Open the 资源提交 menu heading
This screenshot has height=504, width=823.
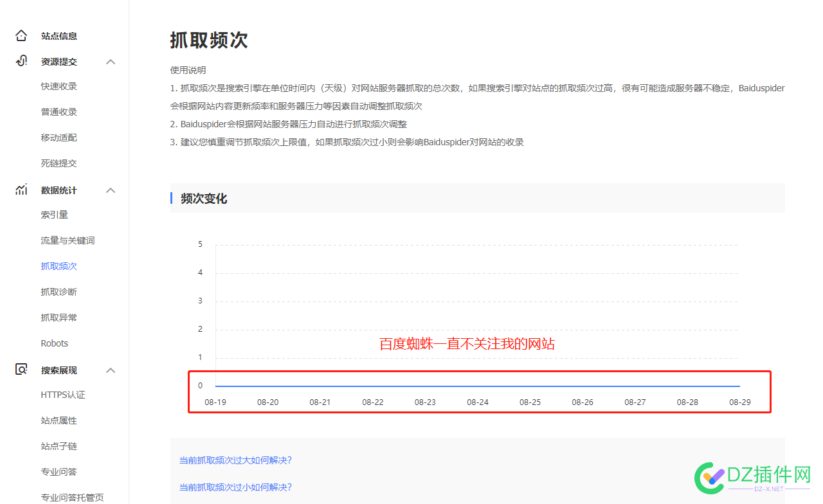(59, 62)
